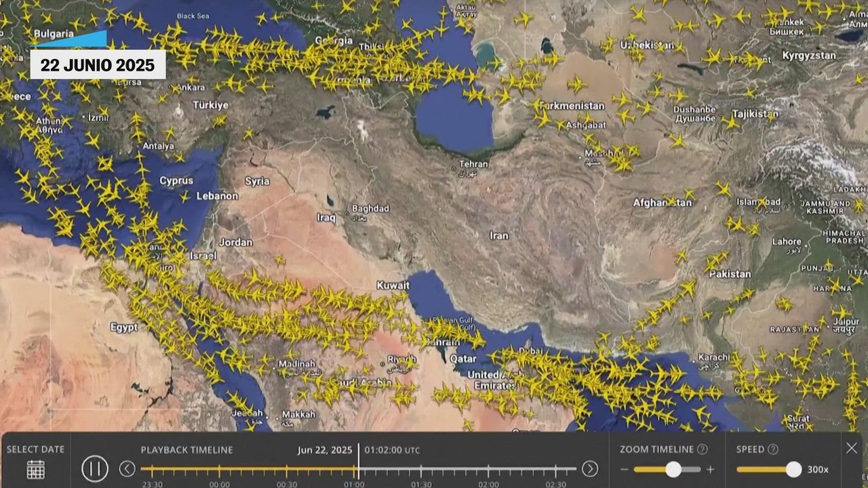The height and width of the screenshot is (488, 868).
Task: Adjust the Zoom Timeline slider handle
Action: pyautogui.click(x=673, y=469)
